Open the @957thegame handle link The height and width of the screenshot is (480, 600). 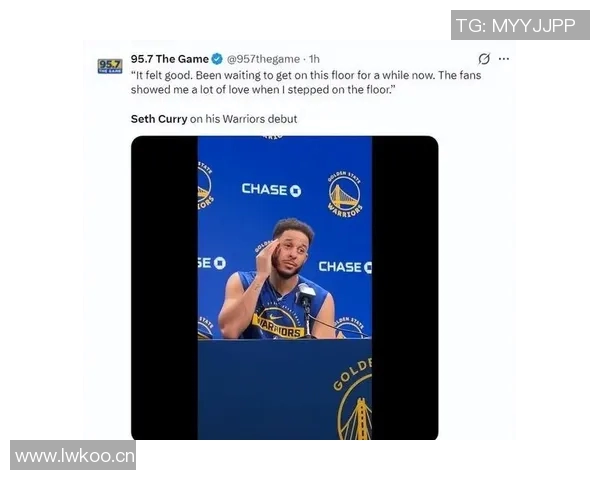tap(263, 59)
